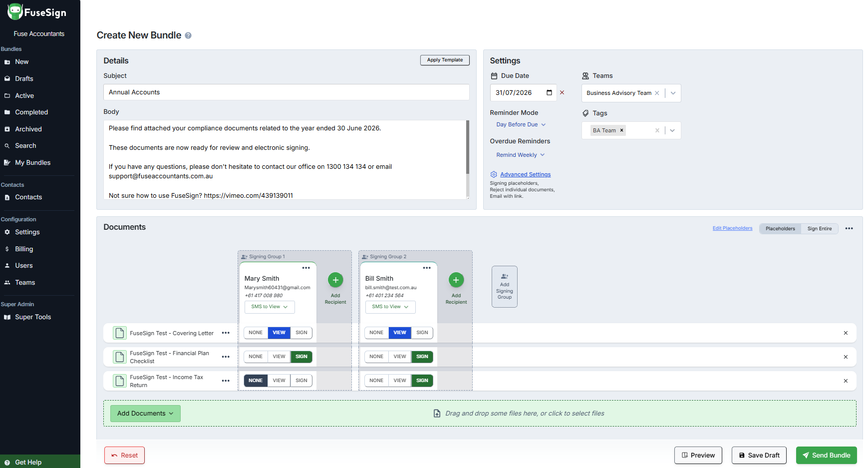868x468 pixels.
Task: Add recipient to Signing Group 2
Action: [x=456, y=280]
